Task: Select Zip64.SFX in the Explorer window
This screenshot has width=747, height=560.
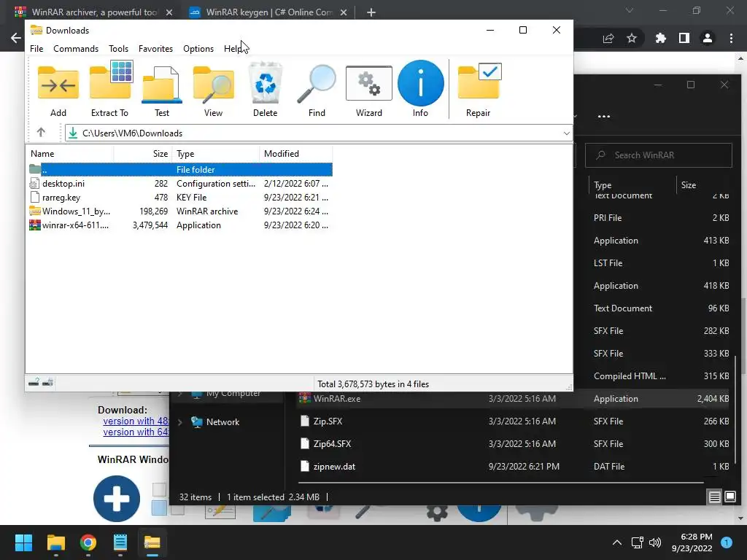Action: 514,444
